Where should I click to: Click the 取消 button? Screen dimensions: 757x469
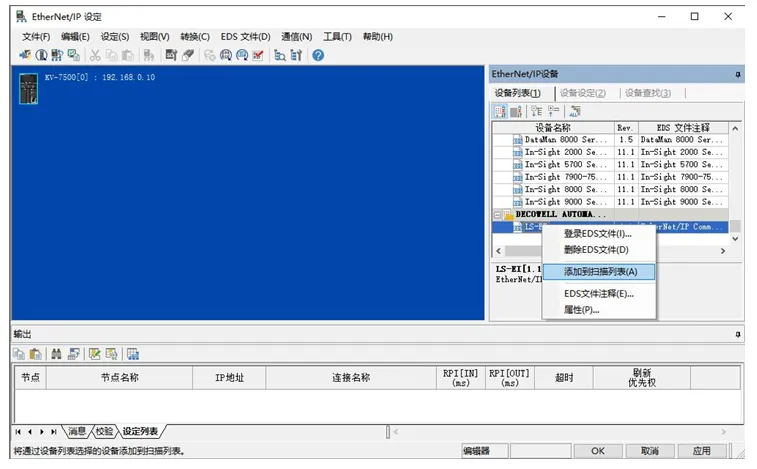tap(650, 451)
